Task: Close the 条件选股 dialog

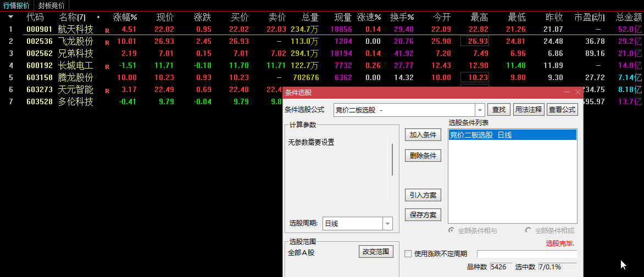Action: coord(577,93)
